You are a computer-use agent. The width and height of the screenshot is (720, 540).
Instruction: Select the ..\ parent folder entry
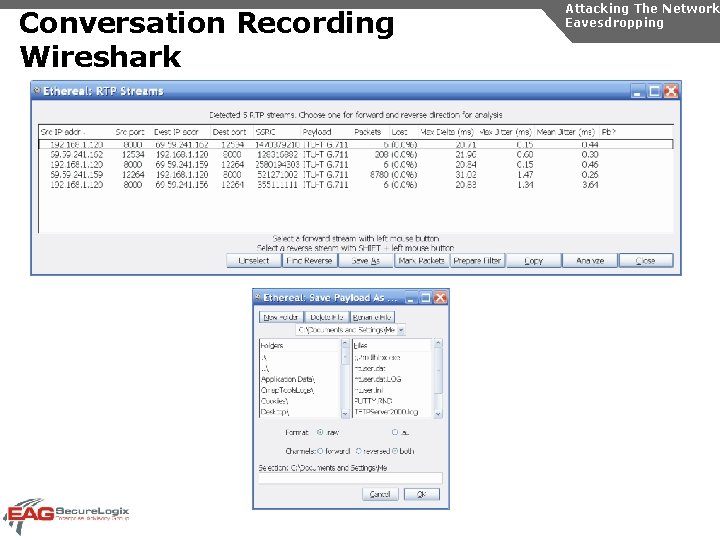[265, 368]
